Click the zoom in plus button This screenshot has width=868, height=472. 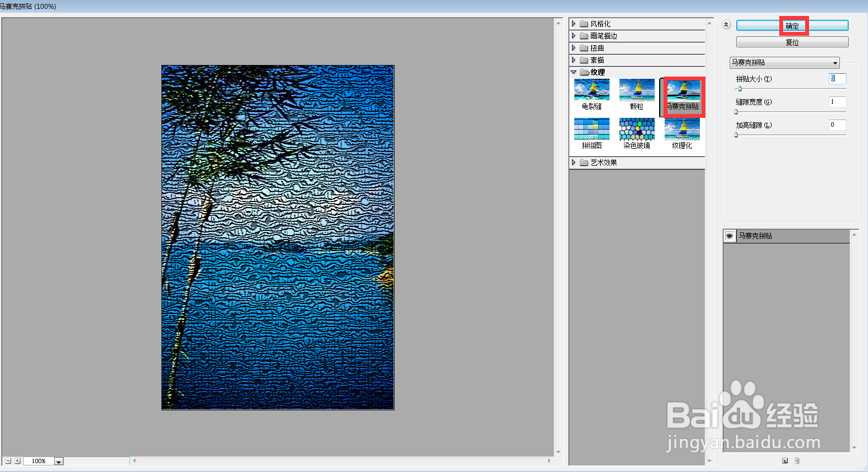[x=18, y=461]
